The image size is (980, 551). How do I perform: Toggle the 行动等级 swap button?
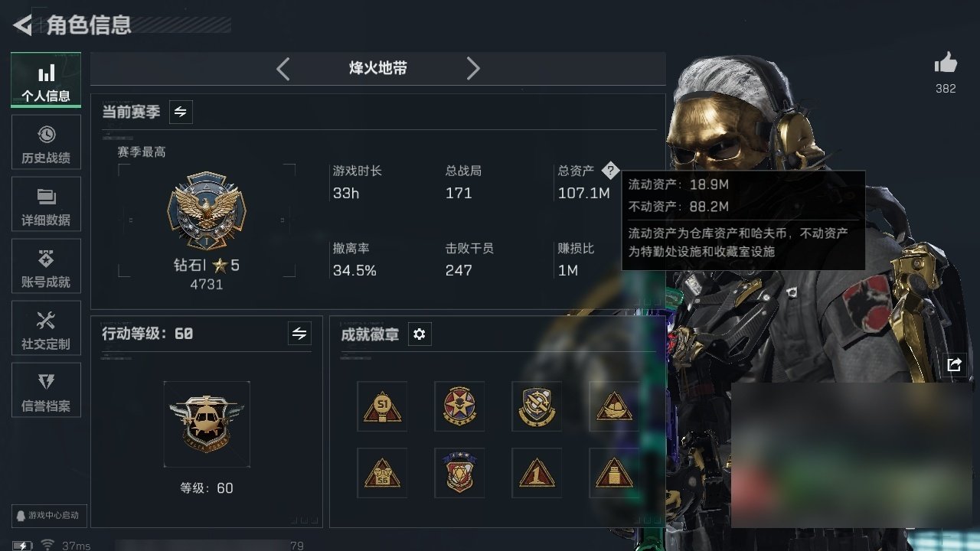point(299,334)
